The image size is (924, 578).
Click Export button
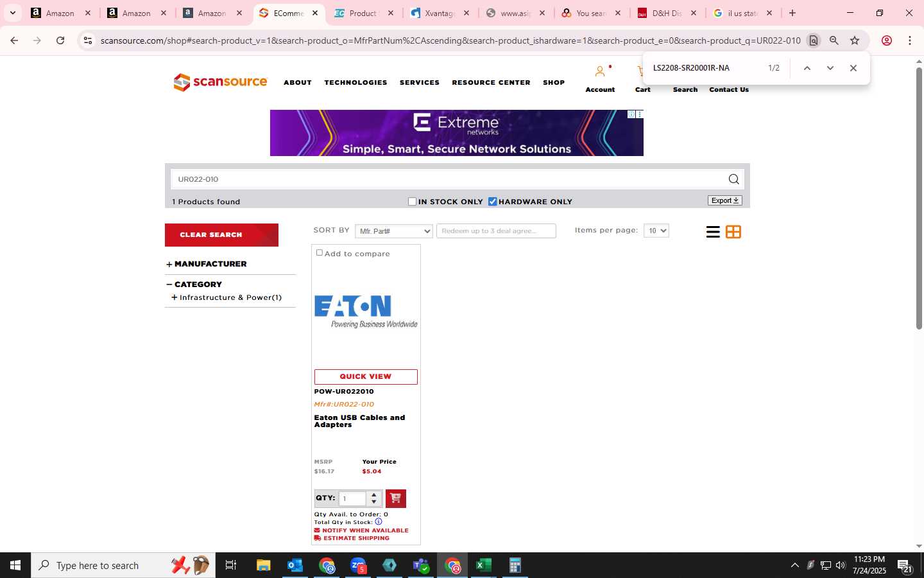coord(725,200)
